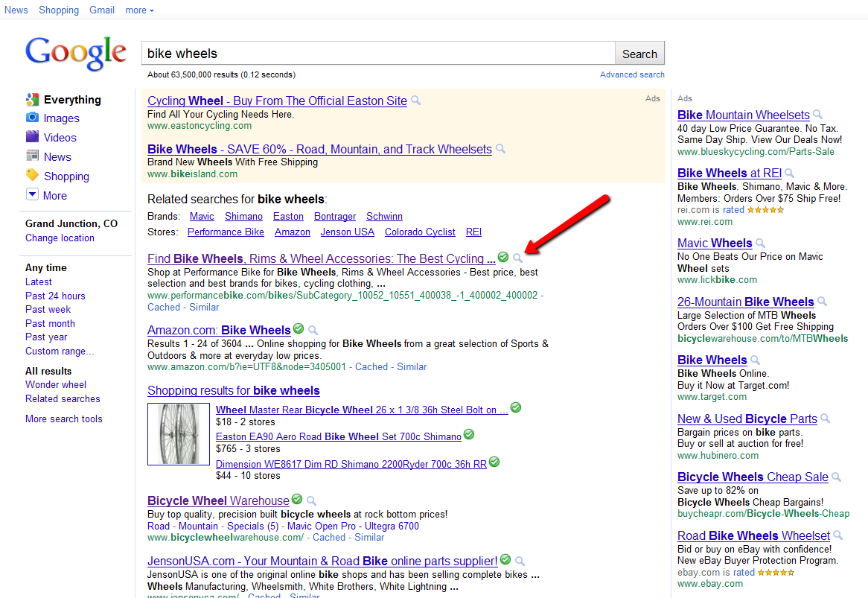This screenshot has width=868, height=598.
Task: Click Change location link
Action: [60, 238]
